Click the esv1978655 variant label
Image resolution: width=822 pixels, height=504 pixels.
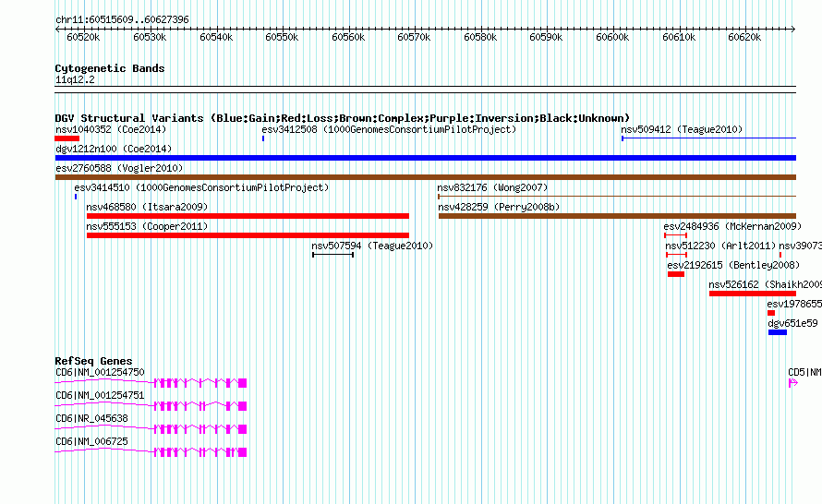click(x=794, y=304)
